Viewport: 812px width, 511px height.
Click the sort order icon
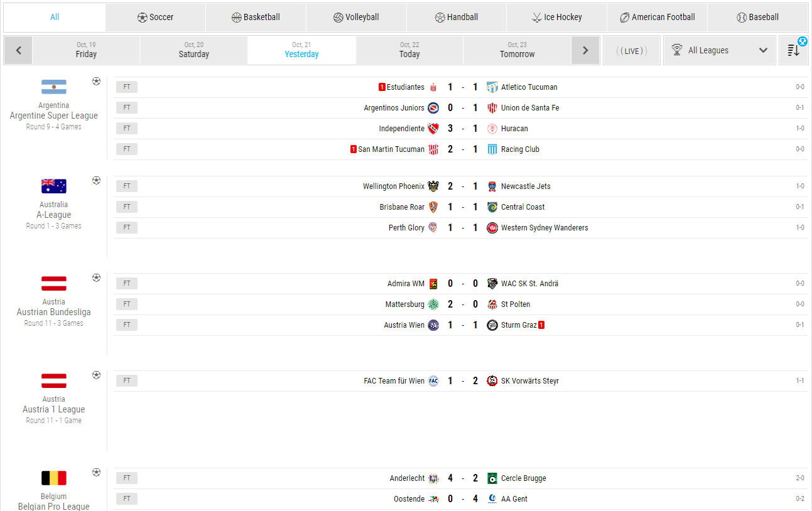[x=794, y=50]
